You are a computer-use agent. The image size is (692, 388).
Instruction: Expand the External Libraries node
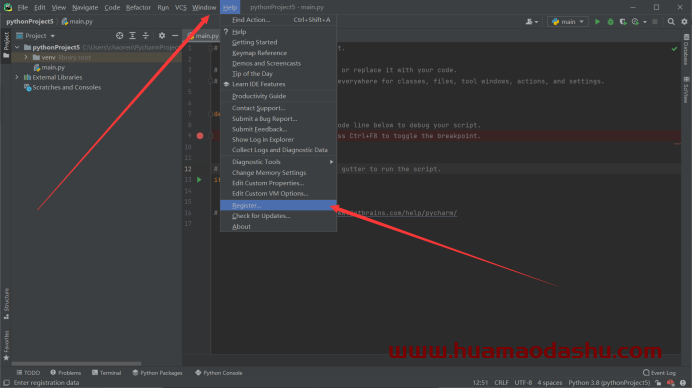click(17, 77)
